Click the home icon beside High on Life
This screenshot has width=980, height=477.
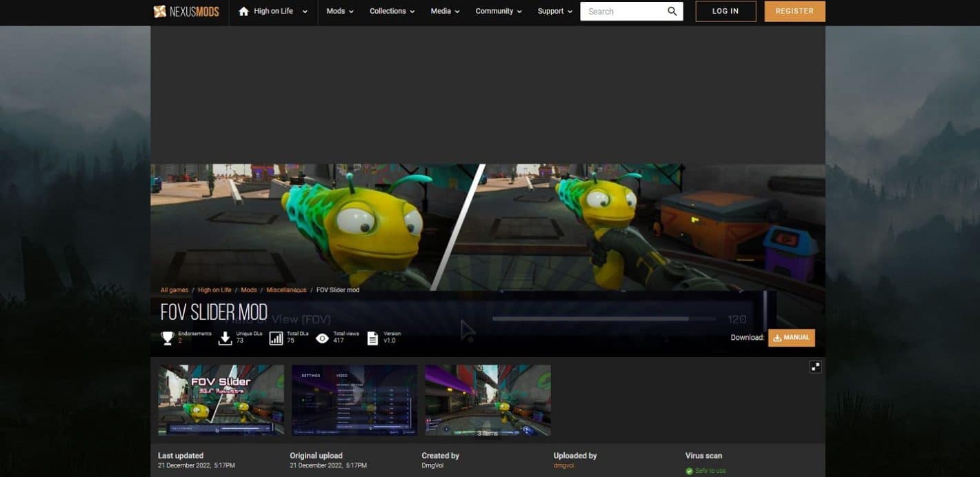(x=243, y=11)
